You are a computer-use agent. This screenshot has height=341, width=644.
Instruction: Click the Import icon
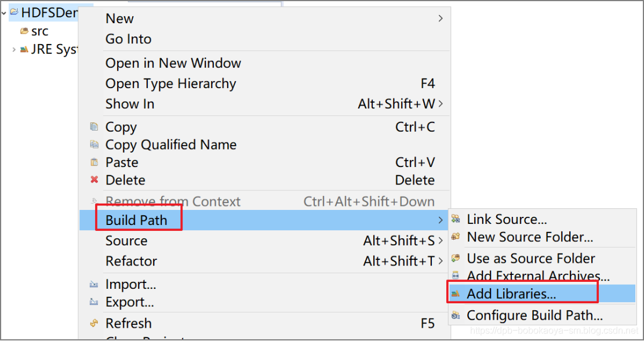click(x=94, y=284)
